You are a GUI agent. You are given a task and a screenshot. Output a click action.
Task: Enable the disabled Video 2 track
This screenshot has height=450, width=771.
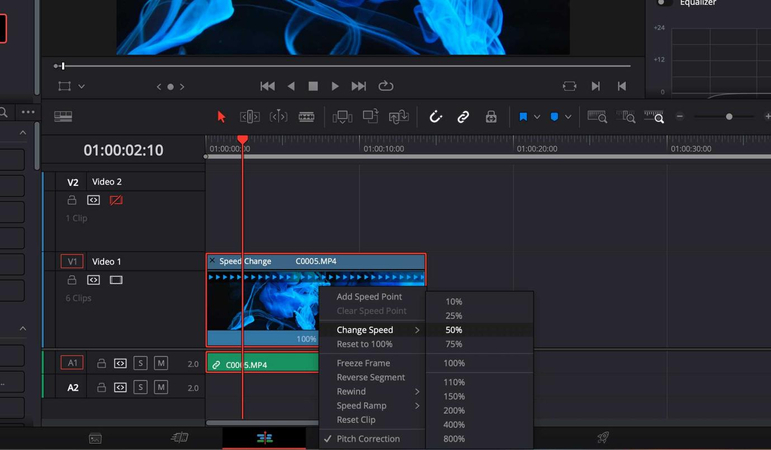pyautogui.click(x=116, y=200)
